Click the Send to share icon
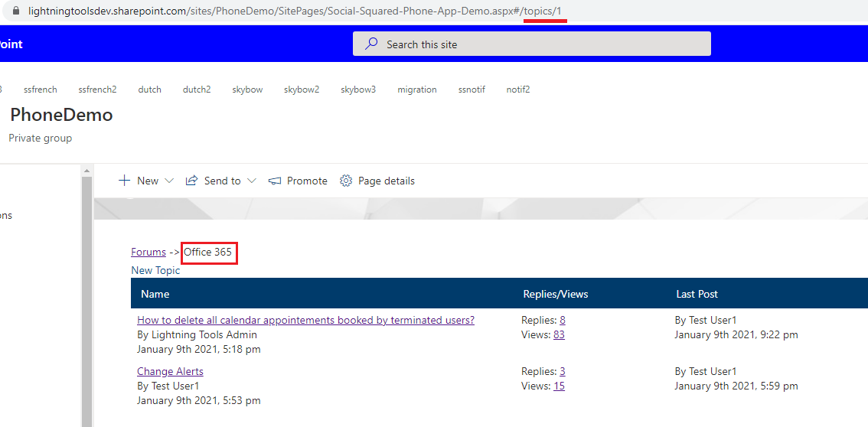868x427 pixels. (x=192, y=181)
